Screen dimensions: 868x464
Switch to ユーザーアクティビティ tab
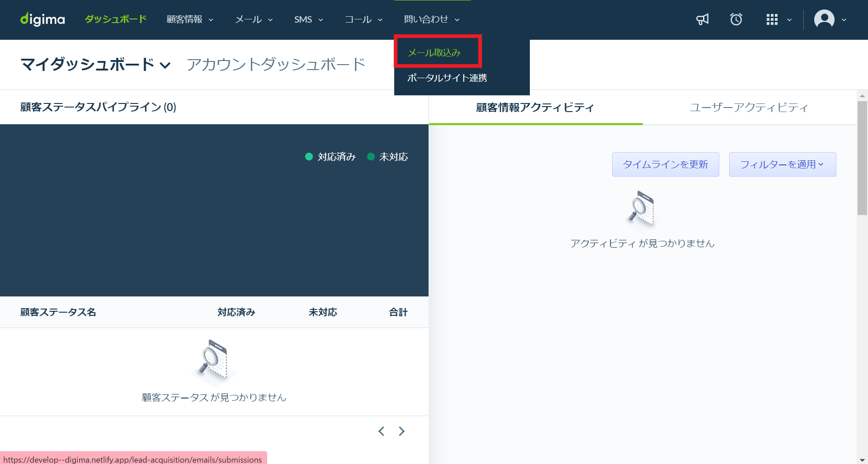[x=749, y=108]
